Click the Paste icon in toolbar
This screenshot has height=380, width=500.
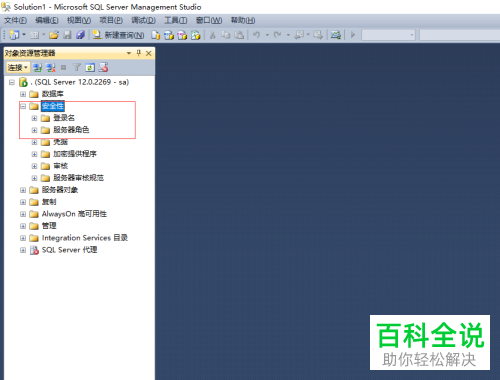click(239, 35)
